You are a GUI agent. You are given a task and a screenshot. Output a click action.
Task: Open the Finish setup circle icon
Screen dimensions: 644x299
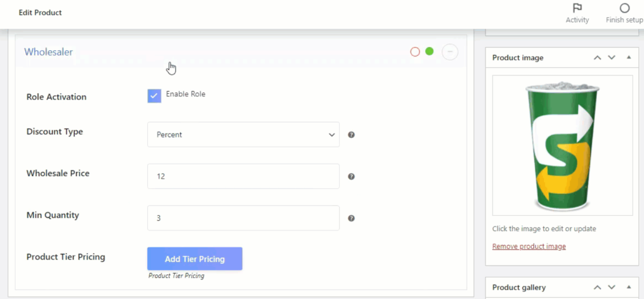[x=625, y=8]
